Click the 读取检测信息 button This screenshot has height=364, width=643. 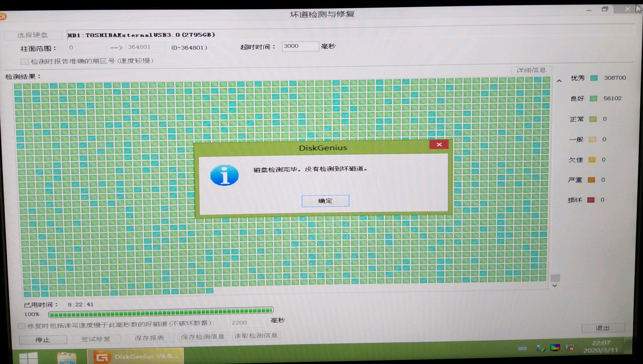tap(256, 336)
